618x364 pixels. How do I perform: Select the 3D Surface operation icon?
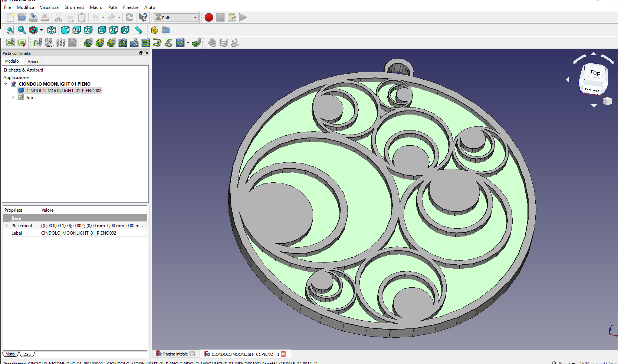tap(180, 43)
